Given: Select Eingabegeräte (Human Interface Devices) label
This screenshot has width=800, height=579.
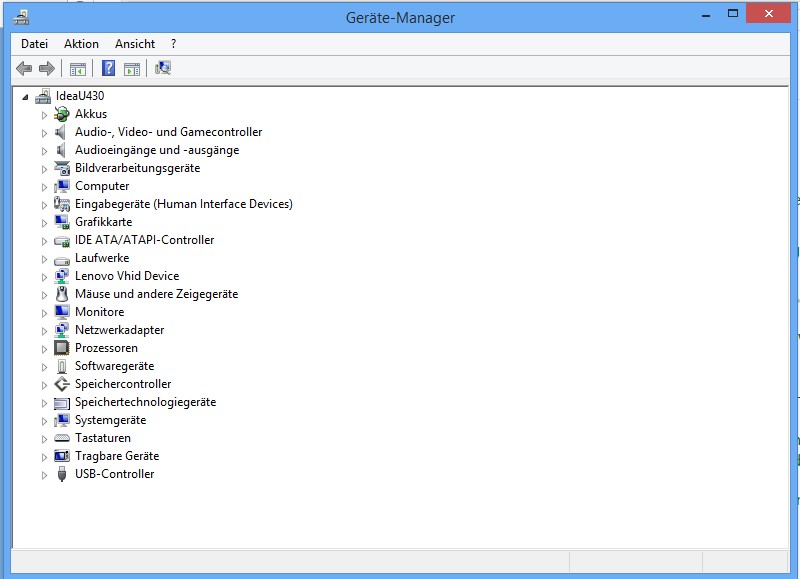Looking at the screenshot, I should [184, 204].
